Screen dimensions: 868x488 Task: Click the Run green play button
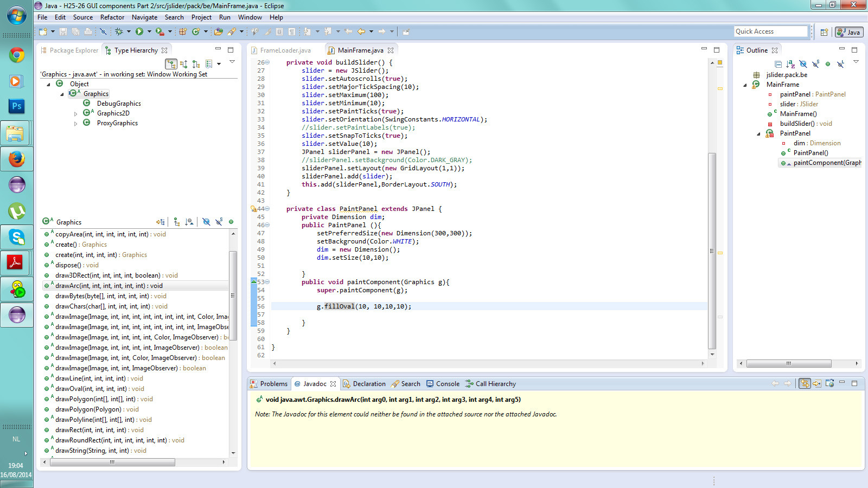[x=139, y=31]
